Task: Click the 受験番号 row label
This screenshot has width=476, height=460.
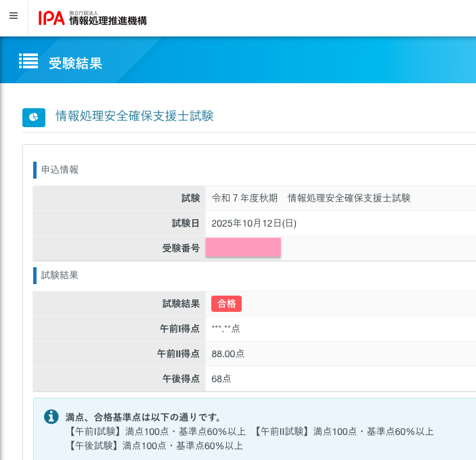Action: (x=181, y=248)
